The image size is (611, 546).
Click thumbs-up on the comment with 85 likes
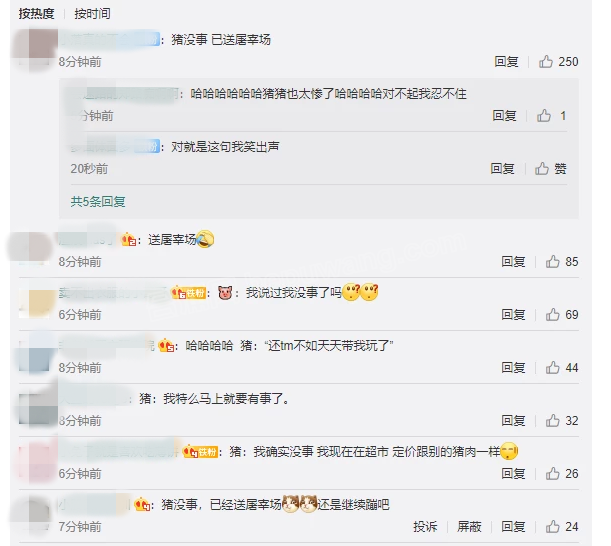point(553,262)
